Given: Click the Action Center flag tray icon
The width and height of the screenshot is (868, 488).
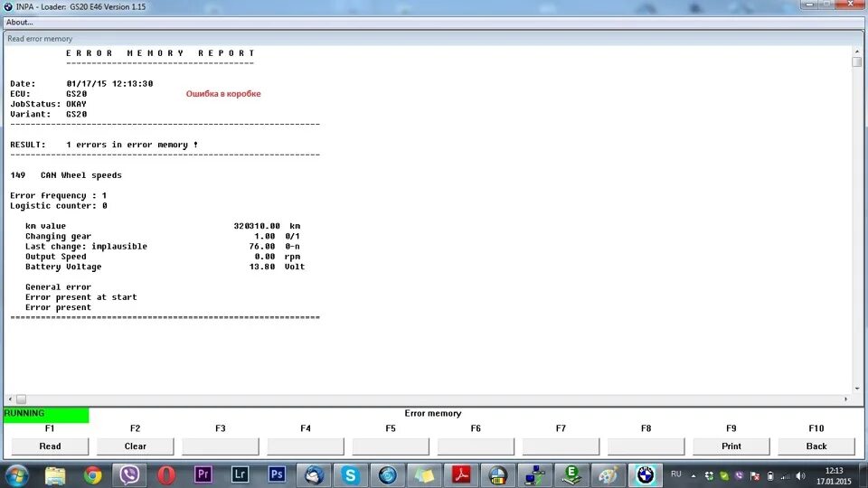Looking at the screenshot, I should tap(754, 476).
